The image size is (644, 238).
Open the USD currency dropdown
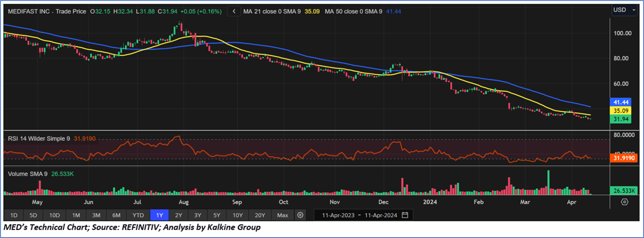(624, 10)
